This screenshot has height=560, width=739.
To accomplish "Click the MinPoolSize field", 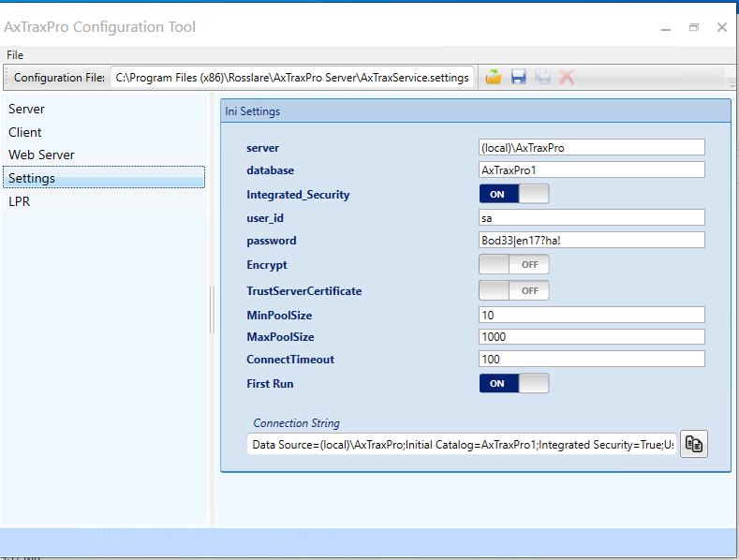I will click(592, 315).
